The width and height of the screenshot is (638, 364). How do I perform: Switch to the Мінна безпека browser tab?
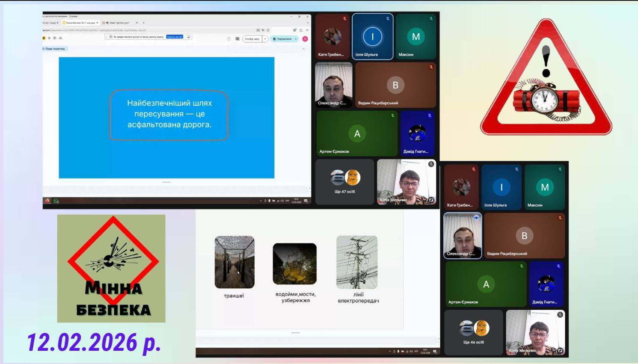(x=80, y=23)
